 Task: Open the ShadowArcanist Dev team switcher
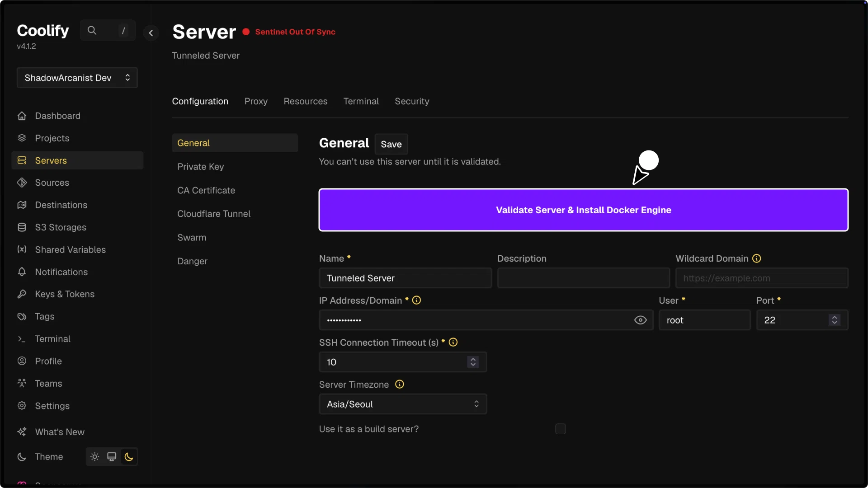tap(77, 78)
